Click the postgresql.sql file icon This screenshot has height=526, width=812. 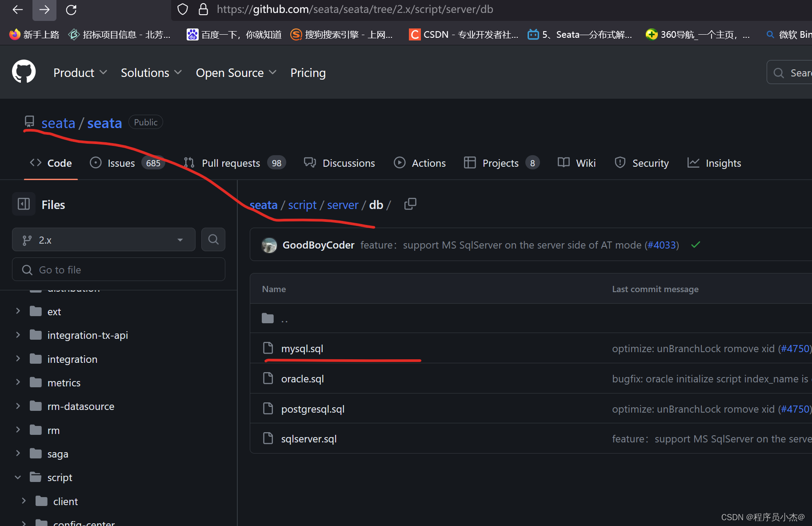268,409
